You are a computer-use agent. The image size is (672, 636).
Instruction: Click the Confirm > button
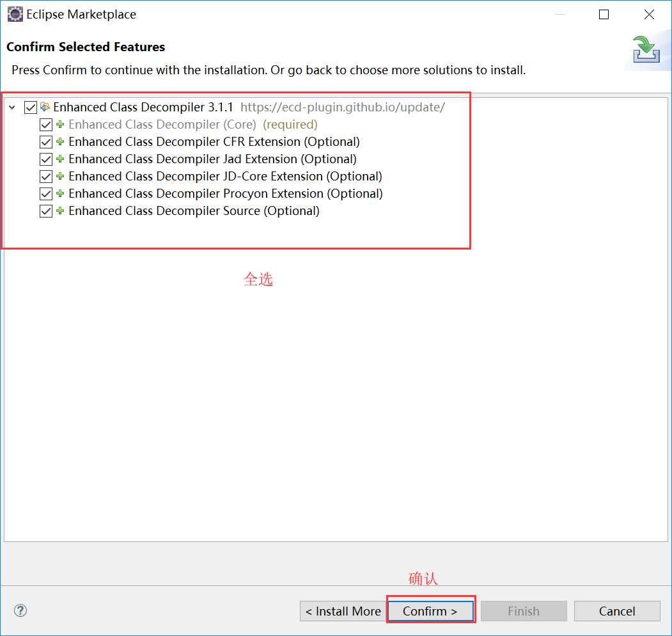coord(430,610)
